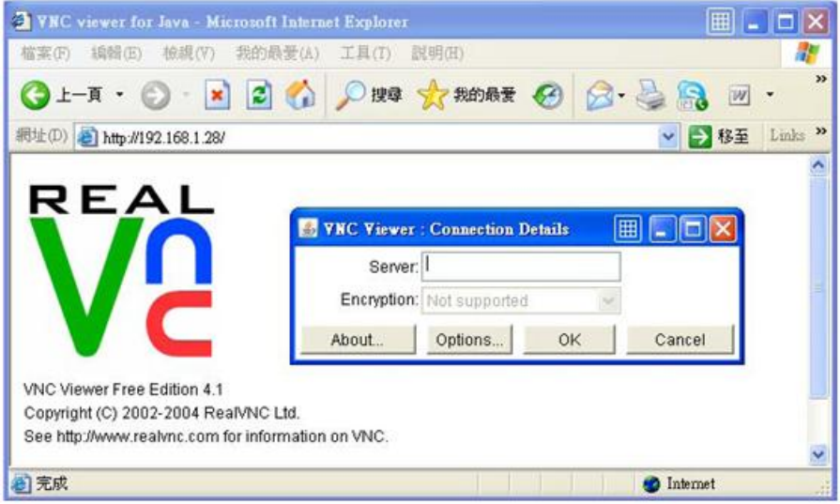Stop page loading with the red X icon
Viewport: 840px width, 504px height.
click(x=217, y=96)
